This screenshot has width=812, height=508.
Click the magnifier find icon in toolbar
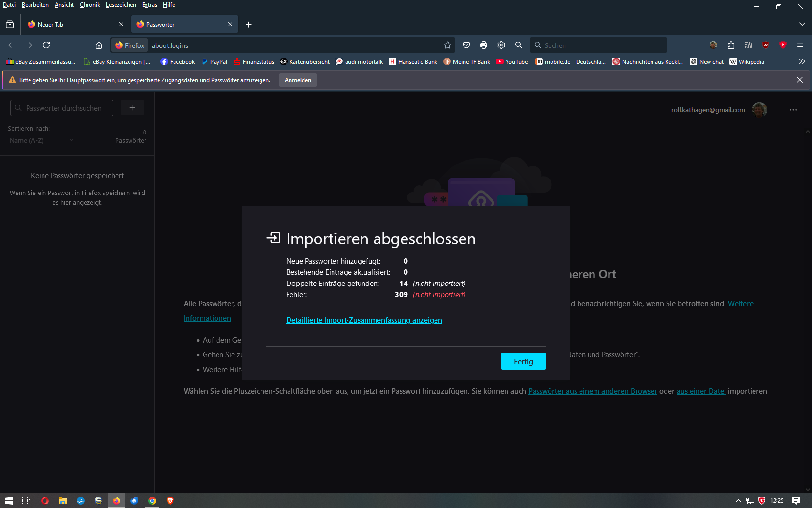point(519,45)
